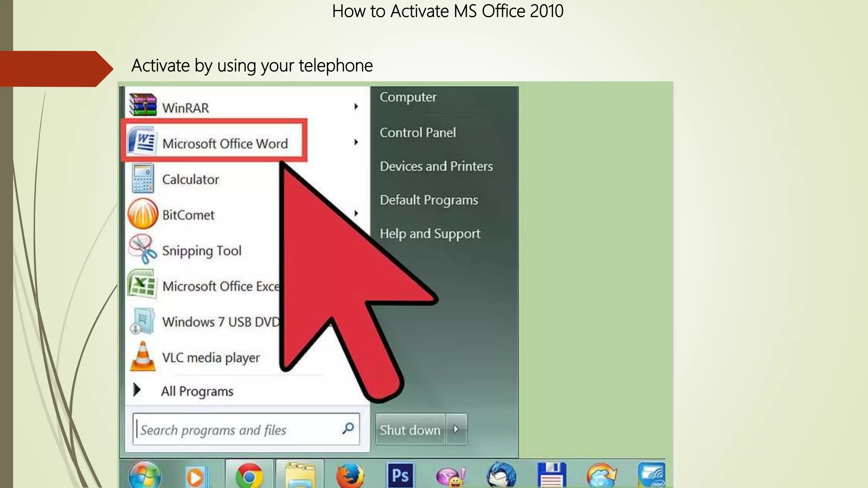This screenshot has width=868, height=488.
Task: Open the BitComet icon
Action: pyautogui.click(x=143, y=214)
